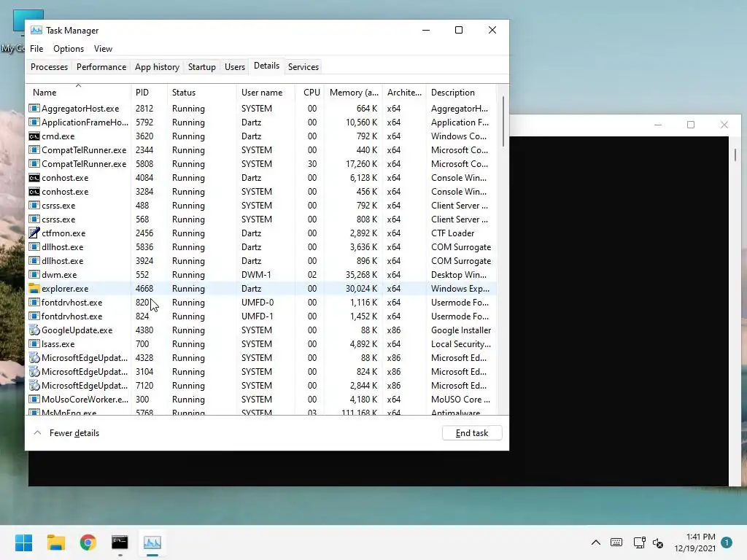Select the ApplicationFrameHost row name

tap(85, 122)
